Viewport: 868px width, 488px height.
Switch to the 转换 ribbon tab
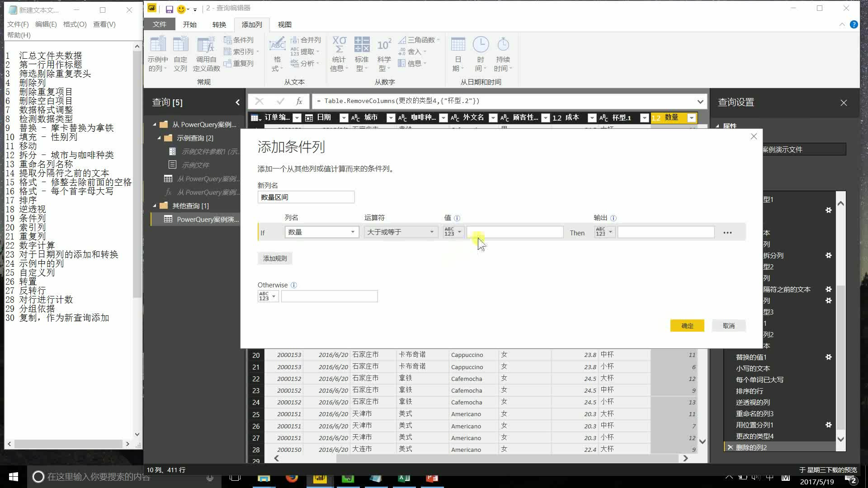point(219,24)
